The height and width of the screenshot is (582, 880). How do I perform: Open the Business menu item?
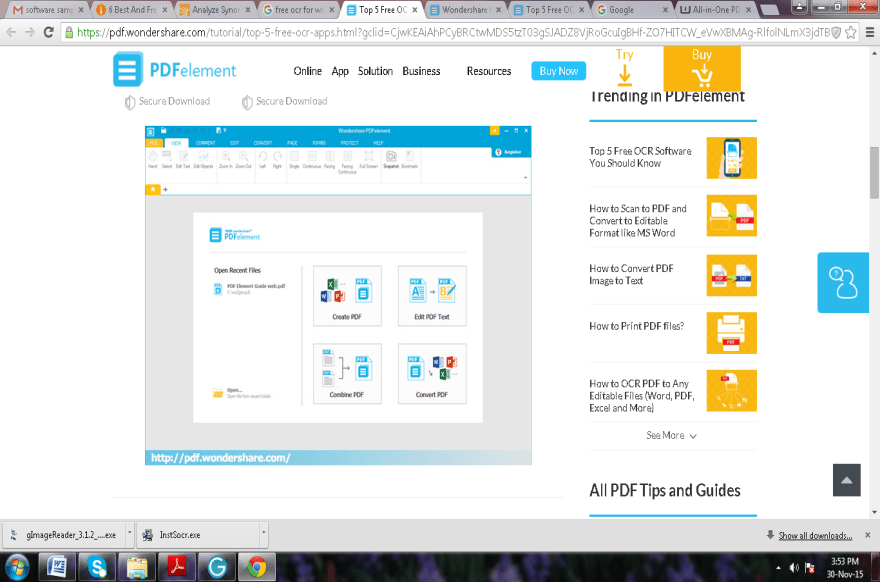(x=421, y=71)
